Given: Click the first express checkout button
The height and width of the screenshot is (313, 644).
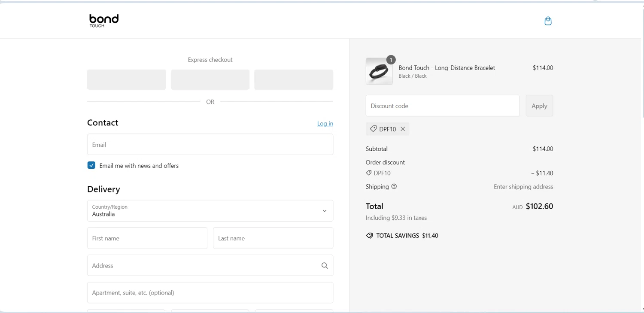Looking at the screenshot, I should (127, 80).
